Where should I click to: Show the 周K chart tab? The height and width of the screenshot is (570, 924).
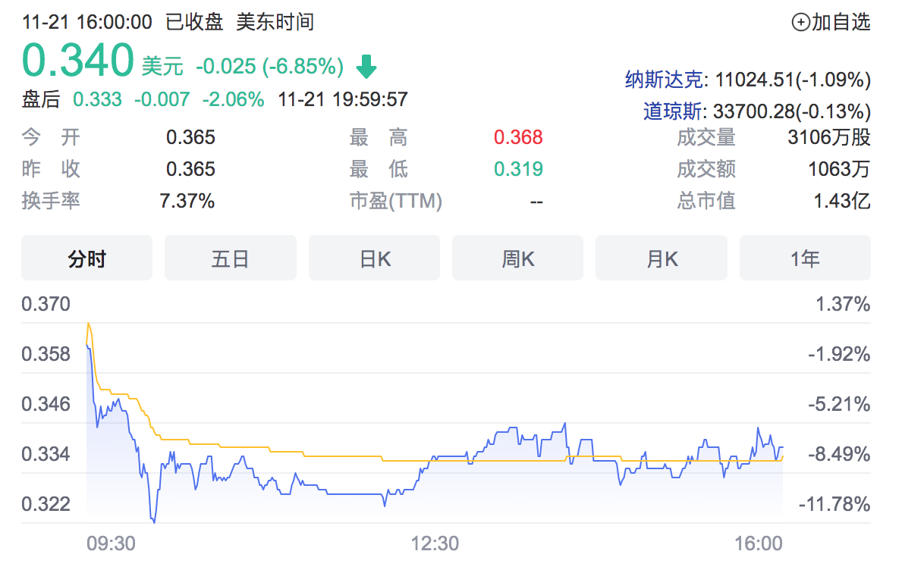pos(518,258)
